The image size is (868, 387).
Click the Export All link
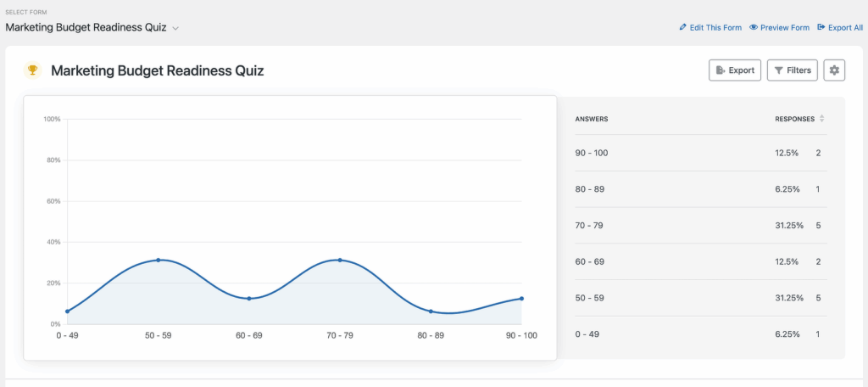pos(845,28)
